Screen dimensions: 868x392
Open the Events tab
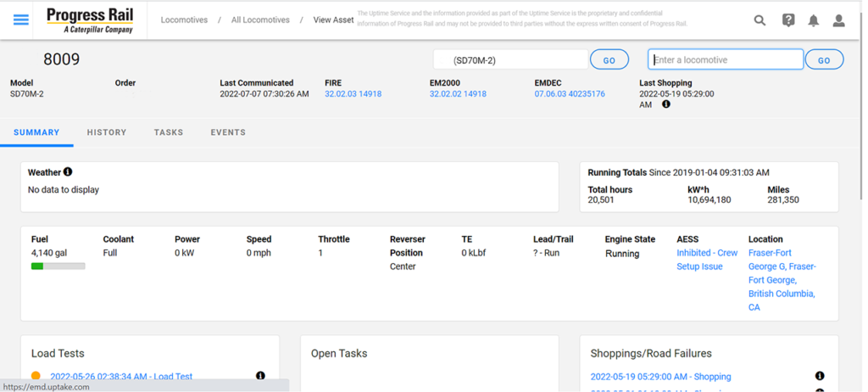point(228,132)
